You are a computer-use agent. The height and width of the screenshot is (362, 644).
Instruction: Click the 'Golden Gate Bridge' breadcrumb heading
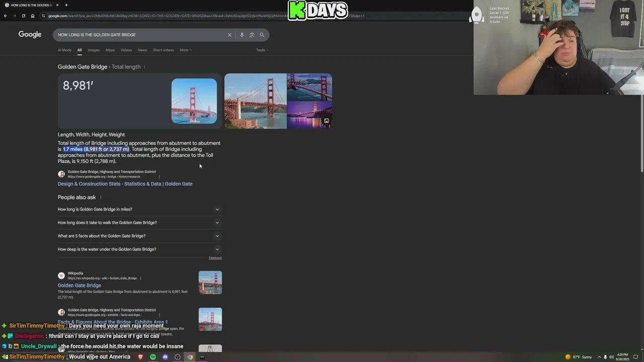pyautogui.click(x=83, y=67)
